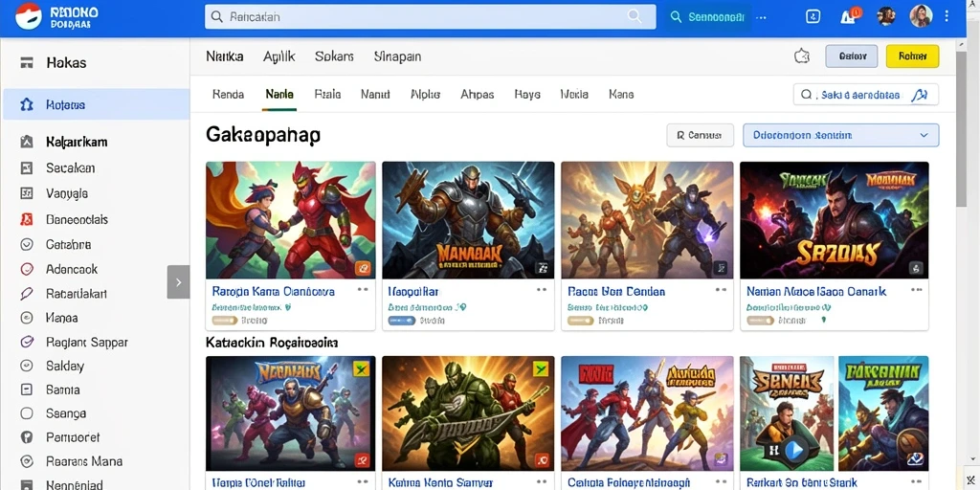Viewport: 980px width, 490px height.
Task: Open the Sokars menu
Action: pyautogui.click(x=334, y=56)
